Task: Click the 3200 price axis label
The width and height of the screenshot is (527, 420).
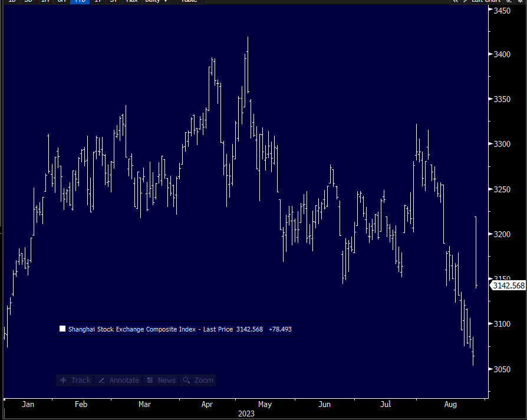Action: coord(502,234)
